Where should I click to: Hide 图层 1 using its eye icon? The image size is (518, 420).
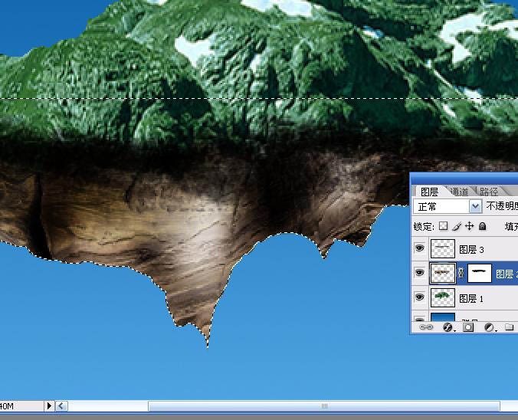click(420, 297)
